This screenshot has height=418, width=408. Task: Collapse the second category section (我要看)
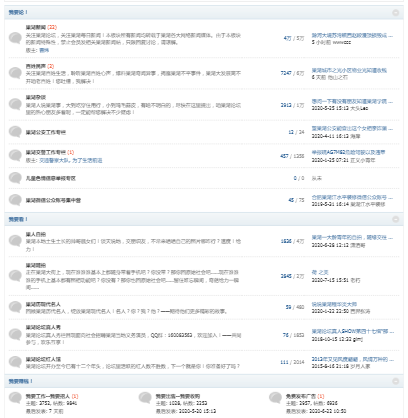point(396,219)
